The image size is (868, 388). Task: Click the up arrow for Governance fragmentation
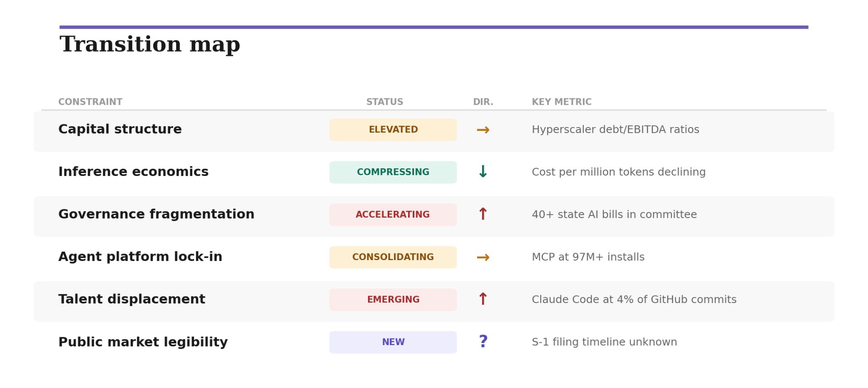pyautogui.click(x=483, y=214)
